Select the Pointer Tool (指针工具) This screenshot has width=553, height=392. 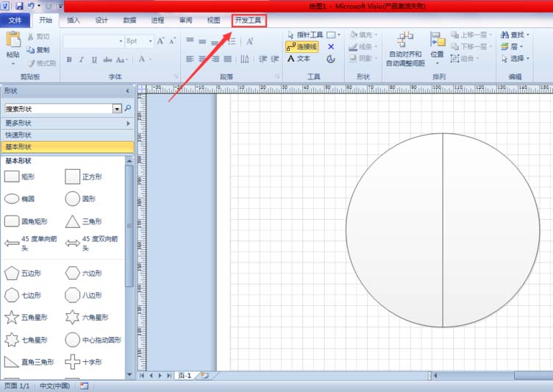coord(305,35)
